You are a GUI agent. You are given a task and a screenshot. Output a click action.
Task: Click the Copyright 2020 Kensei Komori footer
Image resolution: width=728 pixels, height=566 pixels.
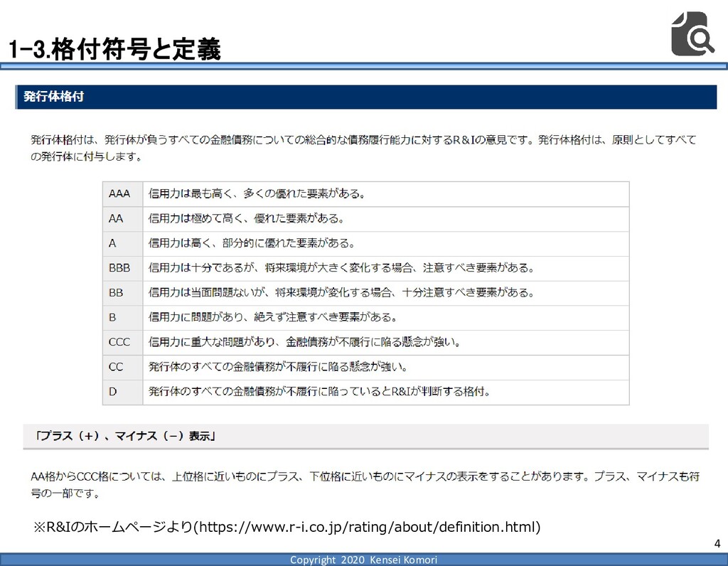coord(364,560)
